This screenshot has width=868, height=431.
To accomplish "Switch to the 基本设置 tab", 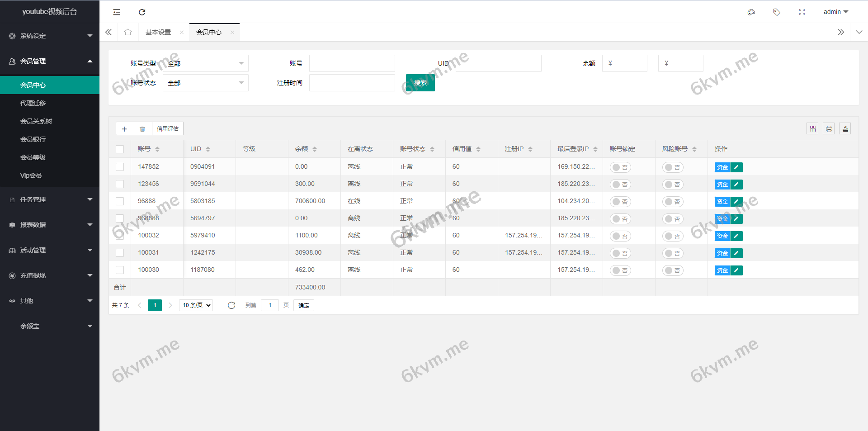I will pos(158,32).
